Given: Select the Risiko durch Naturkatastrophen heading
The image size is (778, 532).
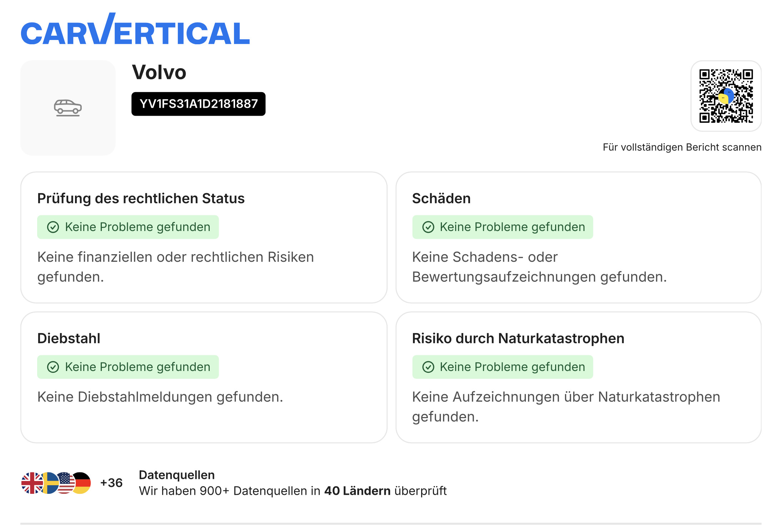Looking at the screenshot, I should (518, 338).
